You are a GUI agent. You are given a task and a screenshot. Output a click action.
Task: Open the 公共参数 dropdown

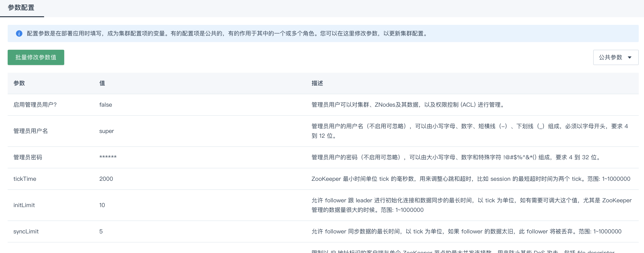pos(615,57)
